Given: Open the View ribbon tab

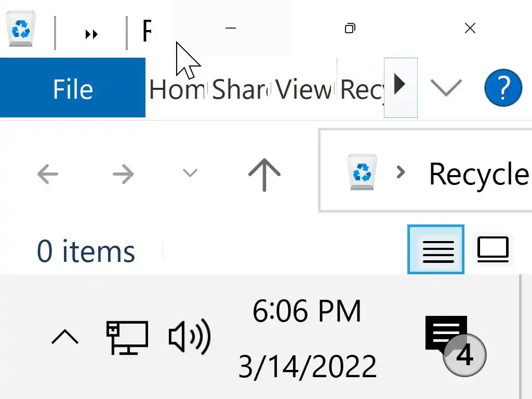Looking at the screenshot, I should point(304,90).
